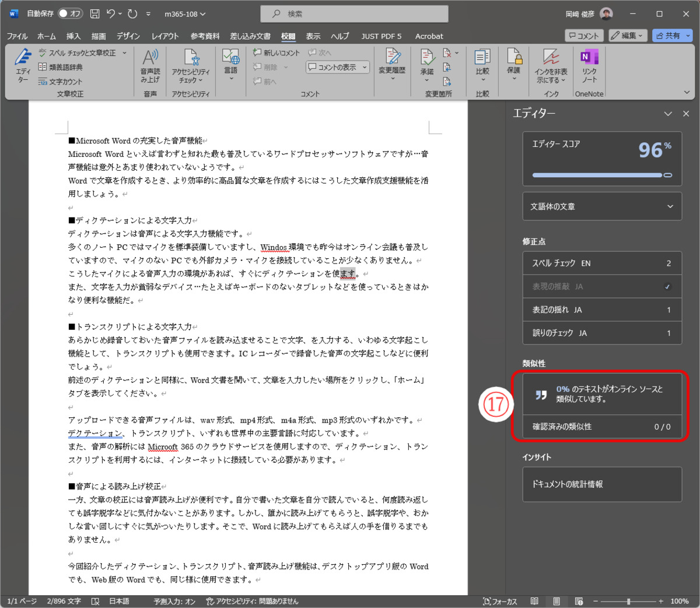The height and width of the screenshot is (608, 700).
Task: Switch to Print Layout view icon
Action: (556, 601)
